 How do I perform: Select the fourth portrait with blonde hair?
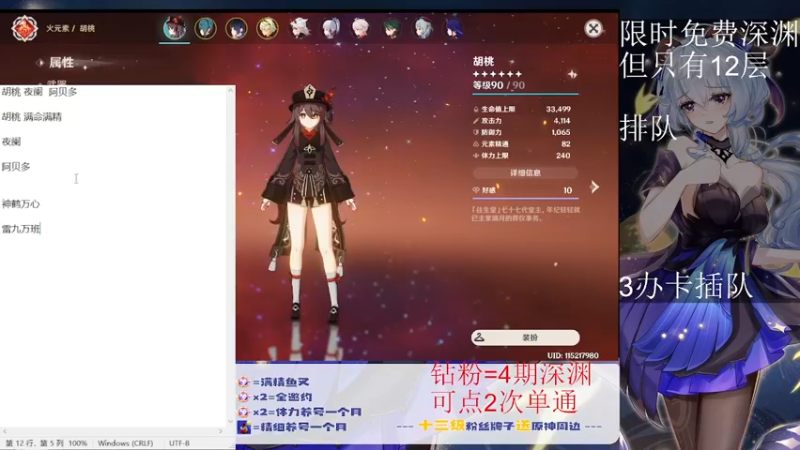point(267,28)
